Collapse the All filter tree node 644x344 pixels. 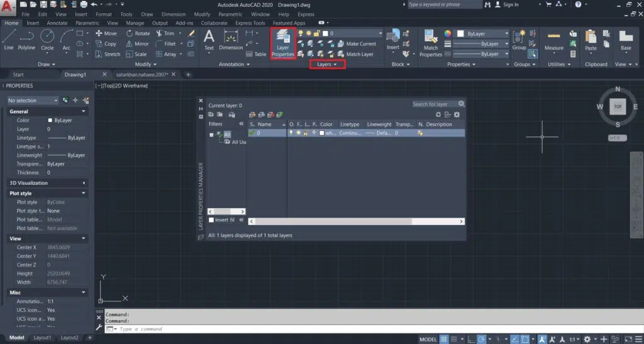coord(212,135)
